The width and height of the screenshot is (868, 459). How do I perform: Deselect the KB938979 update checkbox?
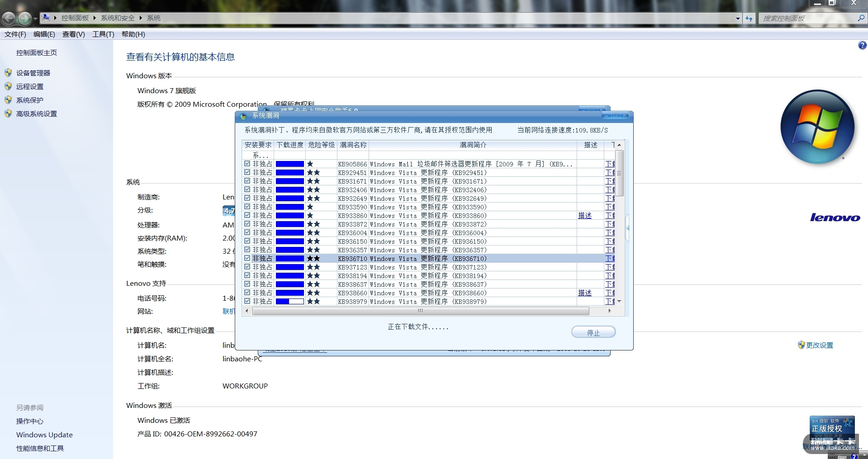(247, 301)
